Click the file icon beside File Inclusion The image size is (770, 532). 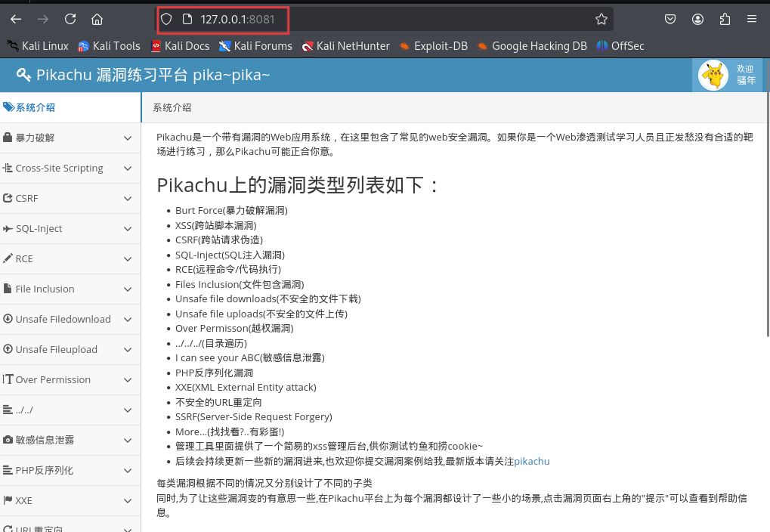click(x=8, y=289)
